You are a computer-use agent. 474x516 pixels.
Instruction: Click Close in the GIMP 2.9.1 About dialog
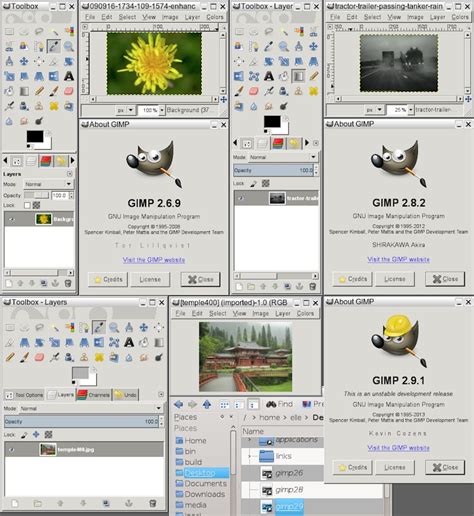tap(445, 467)
